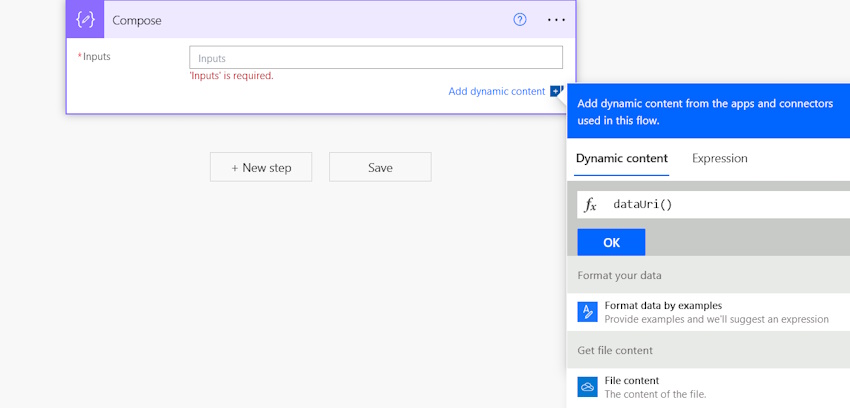Viewport: 850px width, 408px height.
Task: Focus the Inputs text field
Action: 376,58
